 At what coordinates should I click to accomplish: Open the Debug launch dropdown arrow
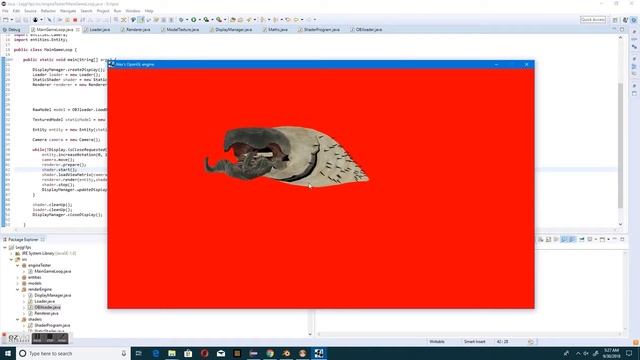pyautogui.click(x=187, y=20)
